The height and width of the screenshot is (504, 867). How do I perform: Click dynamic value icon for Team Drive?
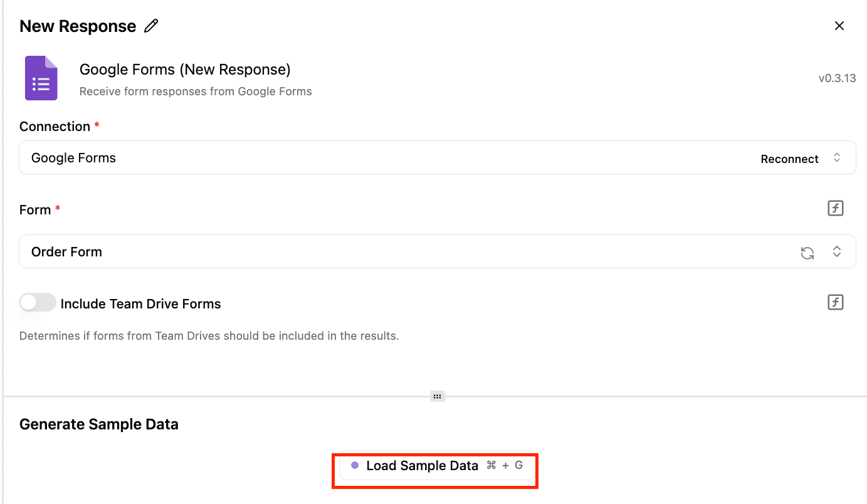click(835, 303)
